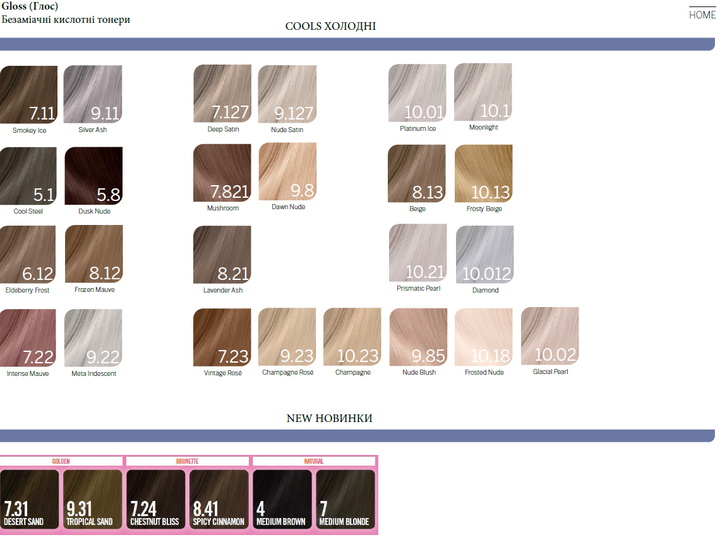Viewport: 720px width, 539px height.
Task: Select the 9.85 Nude Blush swatch
Action: (418, 337)
